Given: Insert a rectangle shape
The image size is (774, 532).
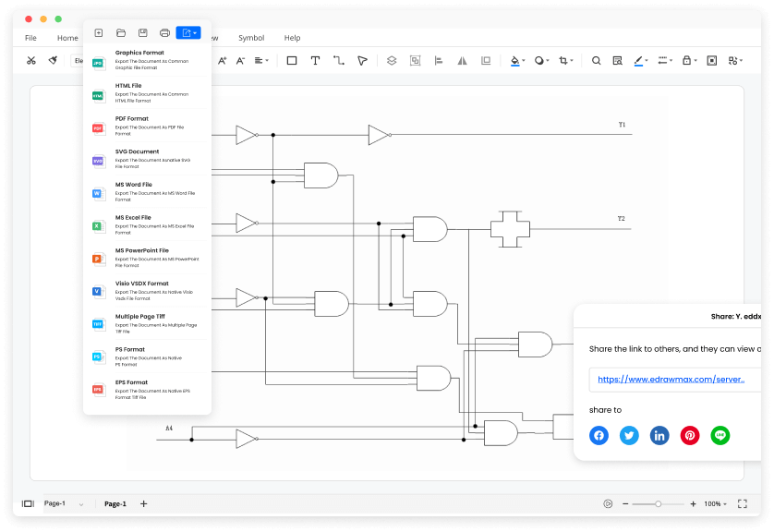Looking at the screenshot, I should 290,60.
